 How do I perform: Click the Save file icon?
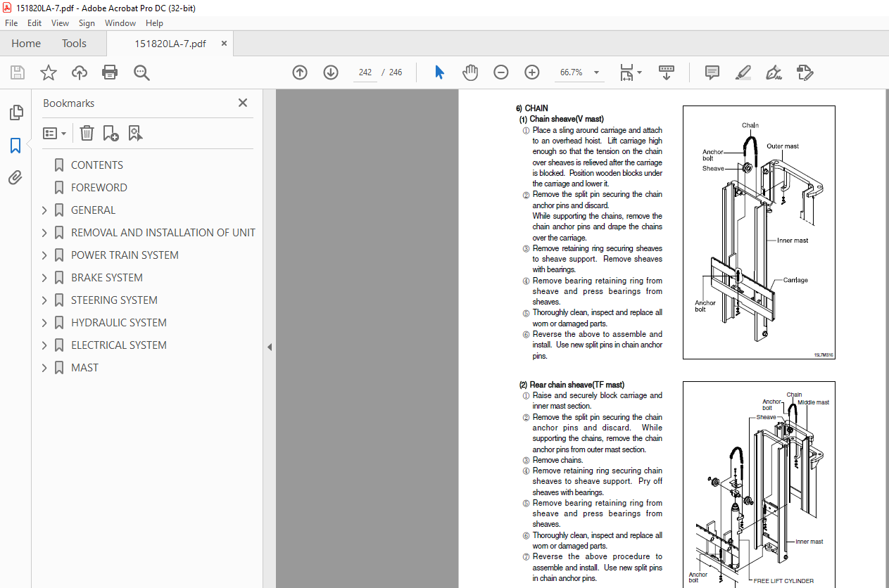[18, 72]
